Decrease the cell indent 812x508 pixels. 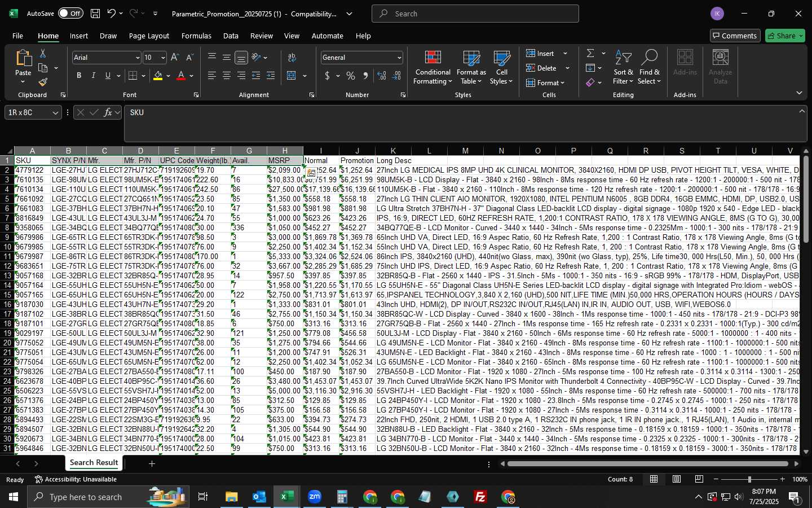click(256, 76)
